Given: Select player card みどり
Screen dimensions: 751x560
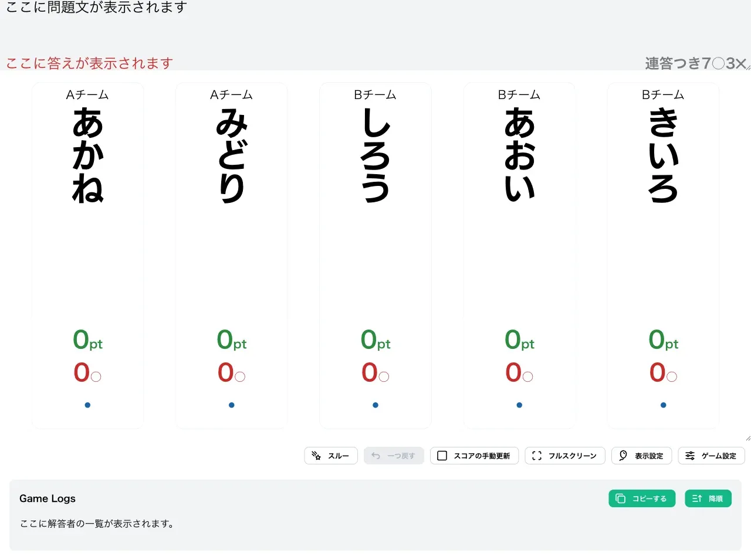Looking at the screenshot, I should tap(232, 256).
